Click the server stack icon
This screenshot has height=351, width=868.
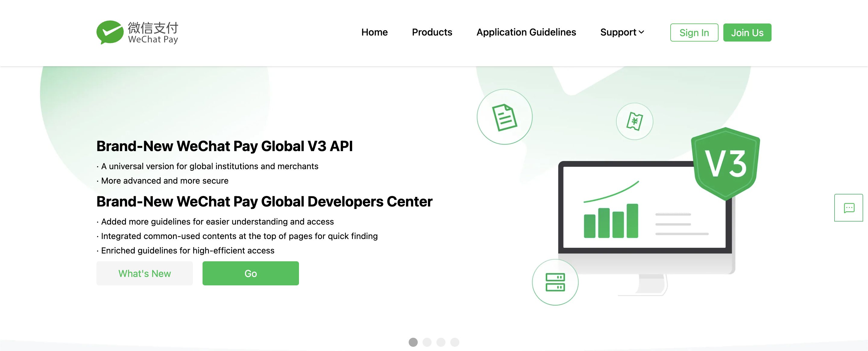[x=555, y=282]
